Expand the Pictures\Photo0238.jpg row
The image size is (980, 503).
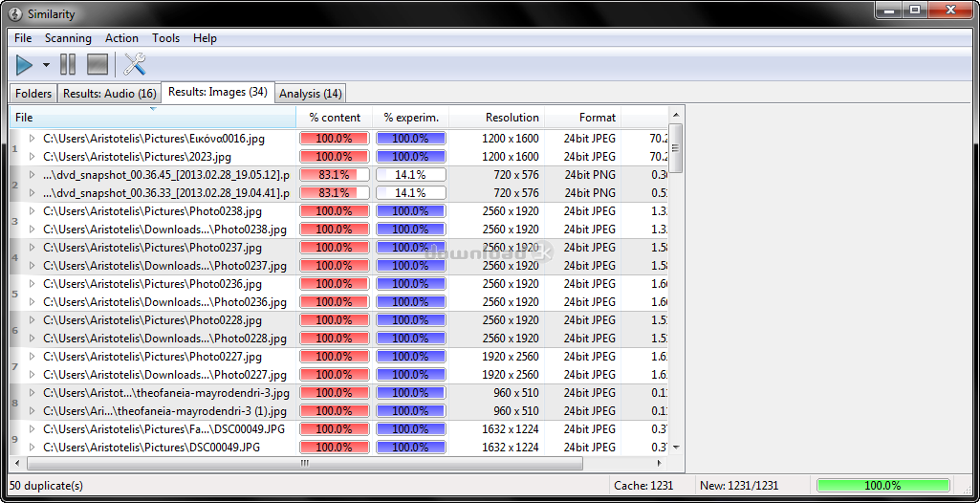[x=32, y=211]
